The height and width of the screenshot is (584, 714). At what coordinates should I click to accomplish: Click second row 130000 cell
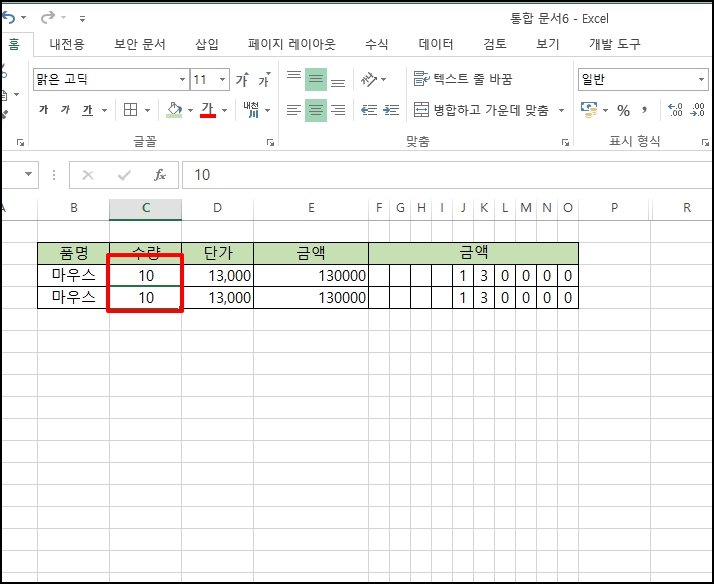pos(311,298)
